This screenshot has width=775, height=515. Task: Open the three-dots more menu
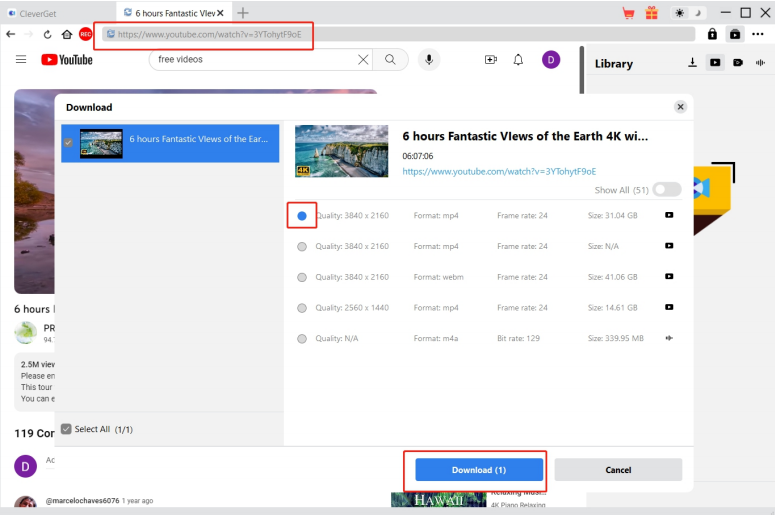(x=758, y=34)
